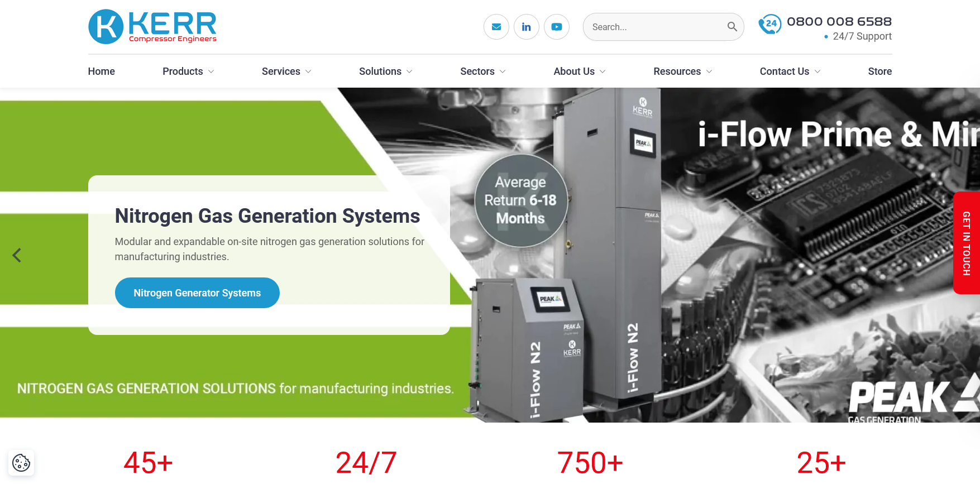Click the Kerr Compressor Engineers logo

[x=152, y=27]
